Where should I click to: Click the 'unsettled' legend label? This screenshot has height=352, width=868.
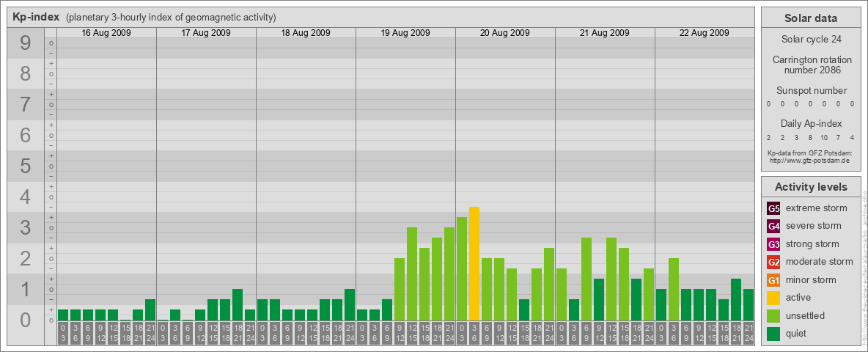[x=806, y=315]
